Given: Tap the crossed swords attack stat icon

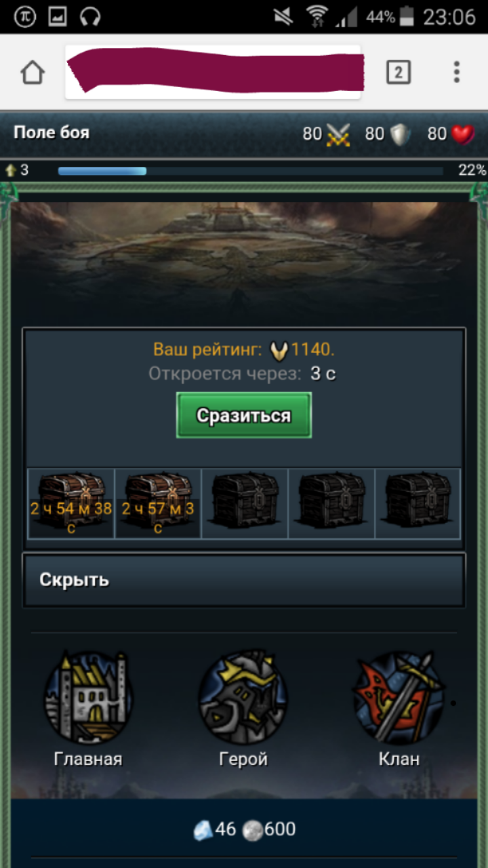Looking at the screenshot, I should click(x=338, y=134).
